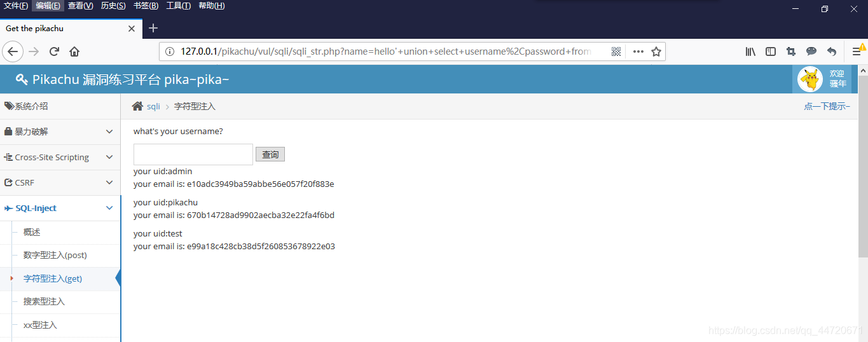Go back with the browser back arrow
Image resolution: width=868 pixels, height=342 pixels.
(x=13, y=51)
